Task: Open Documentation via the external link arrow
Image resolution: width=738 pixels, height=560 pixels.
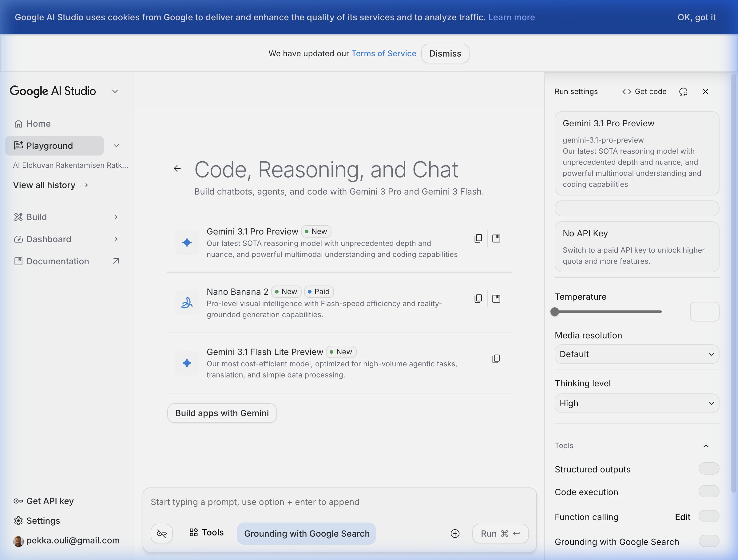Action: click(x=116, y=261)
